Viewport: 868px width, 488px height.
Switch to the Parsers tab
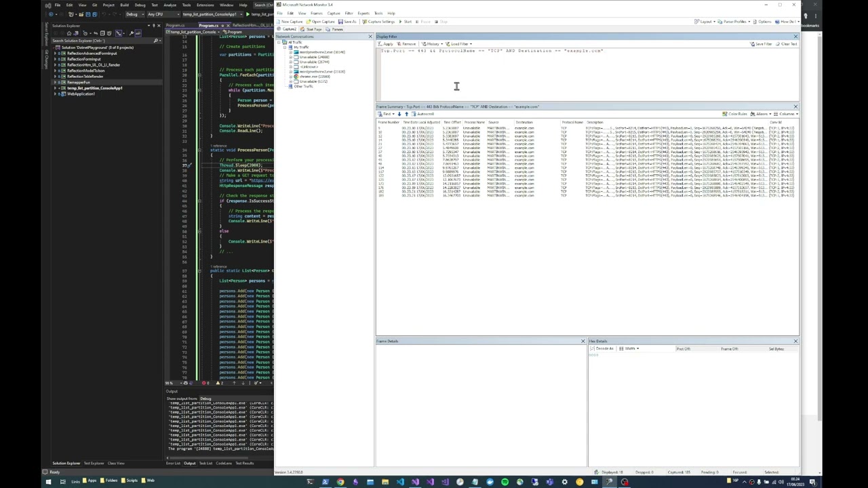point(334,29)
